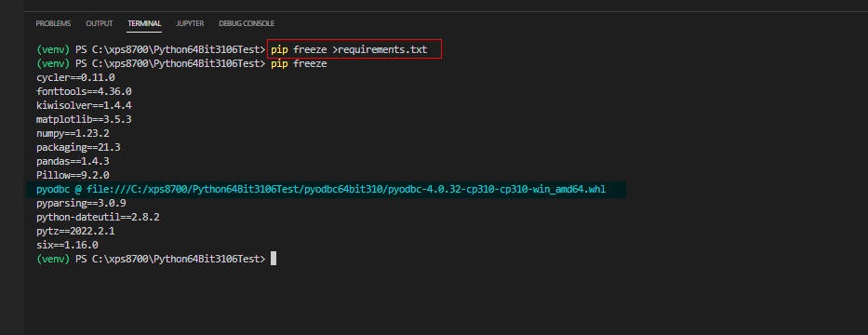This screenshot has height=335, width=868.
Task: Click the pytz==2022.2.1 output line
Action: point(75,231)
